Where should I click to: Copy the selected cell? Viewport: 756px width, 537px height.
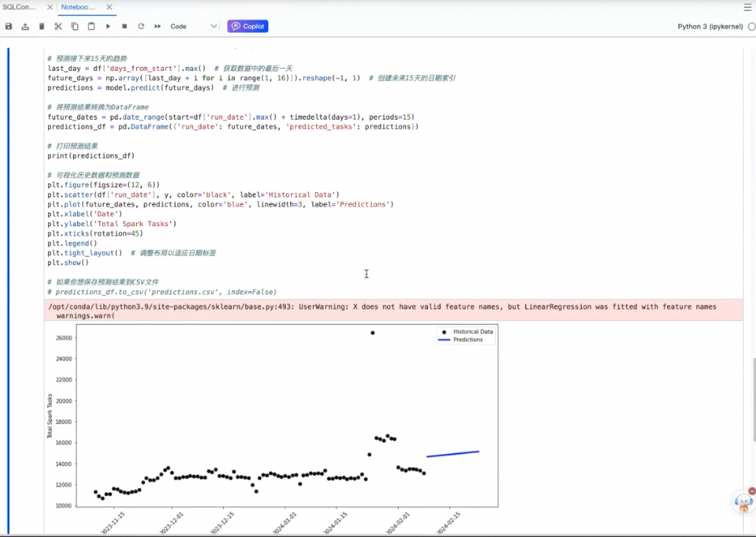point(75,26)
